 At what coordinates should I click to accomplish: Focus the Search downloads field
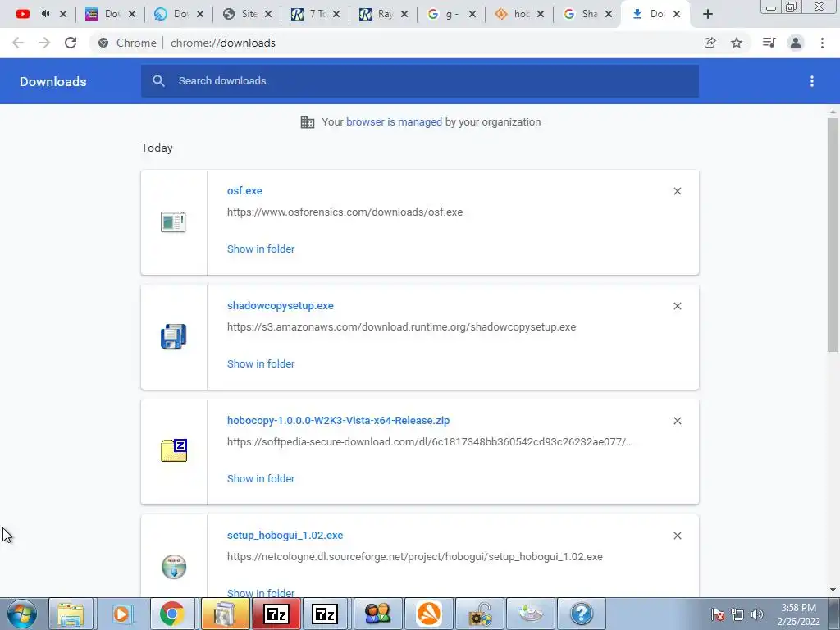[x=419, y=81]
